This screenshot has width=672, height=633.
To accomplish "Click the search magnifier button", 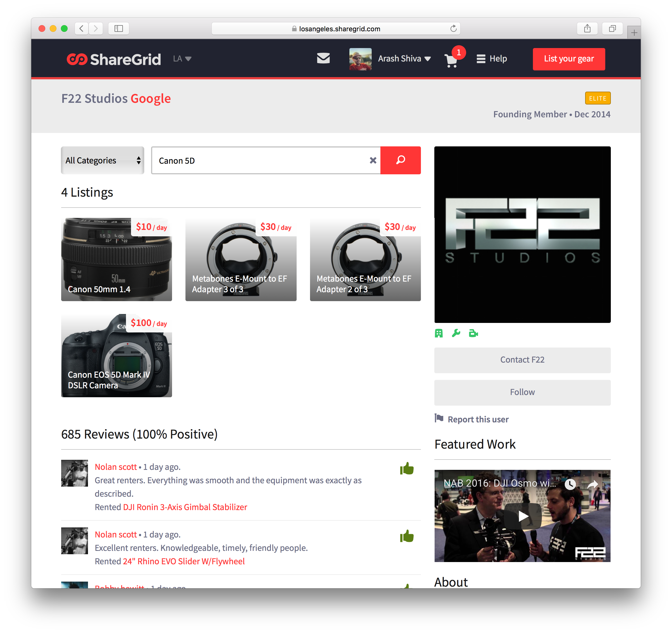I will [400, 160].
